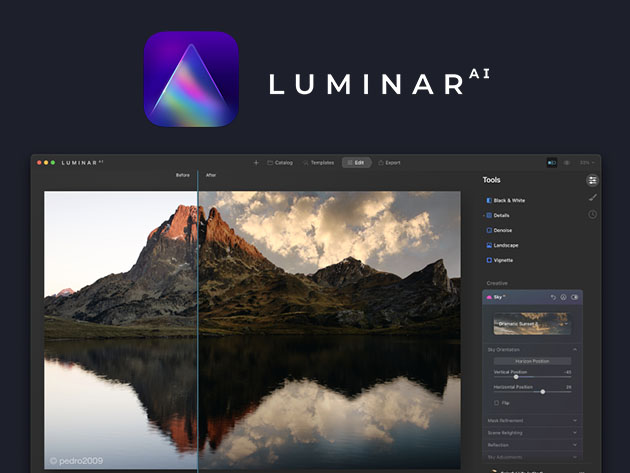Select the Details tool
The height and width of the screenshot is (473, 630).
coord(502,215)
